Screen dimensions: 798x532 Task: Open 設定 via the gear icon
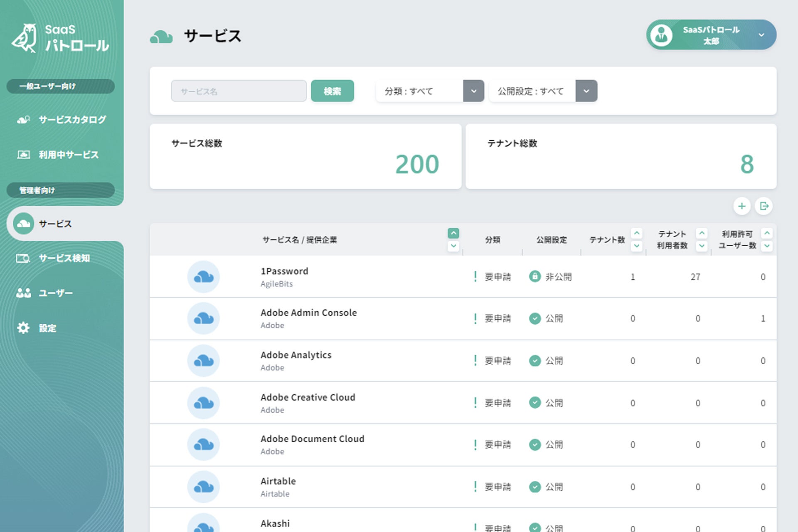(23, 328)
